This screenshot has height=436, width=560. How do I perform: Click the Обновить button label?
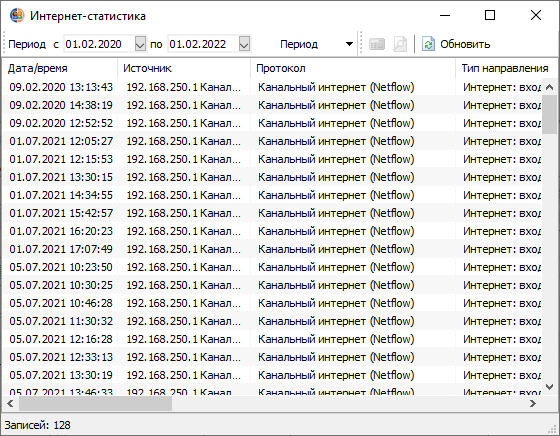(x=465, y=44)
